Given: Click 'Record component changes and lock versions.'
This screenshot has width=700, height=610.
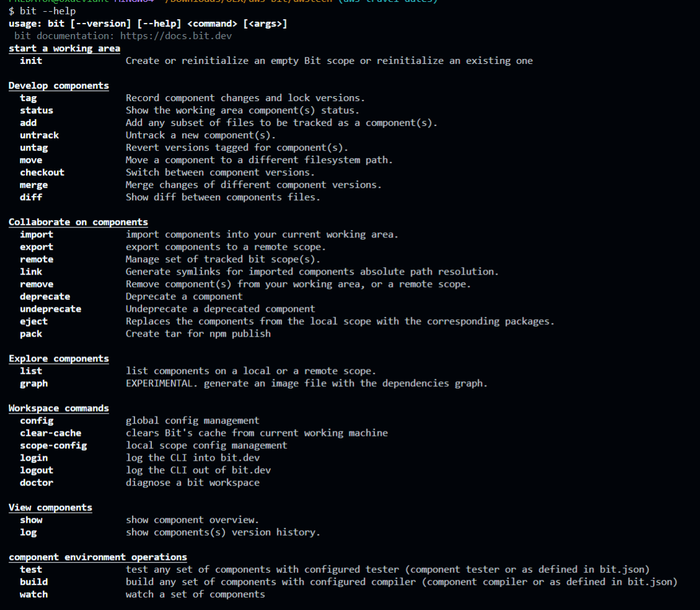Looking at the screenshot, I should pyautogui.click(x=245, y=98).
